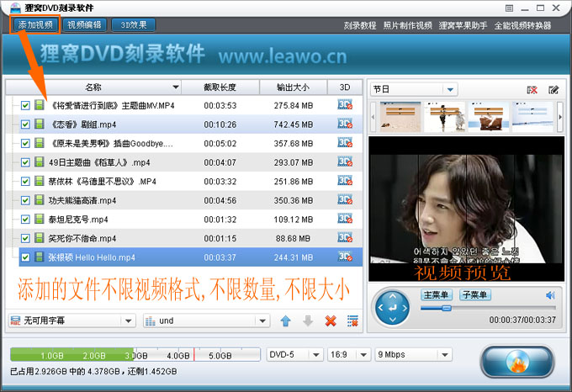Click the film icon of 泰坦尼克号.mp4

coord(40,219)
